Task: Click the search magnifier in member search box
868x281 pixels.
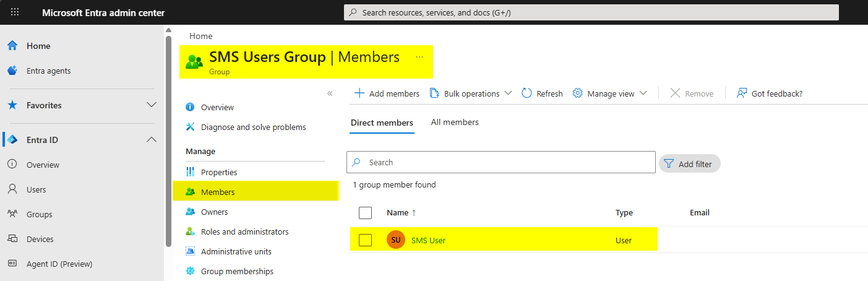Action: point(357,162)
